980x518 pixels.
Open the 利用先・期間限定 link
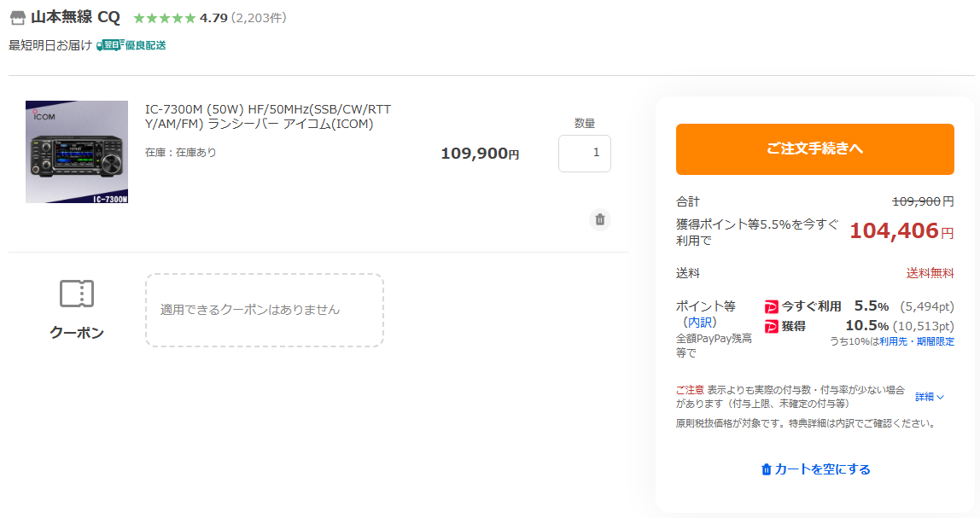click(917, 342)
